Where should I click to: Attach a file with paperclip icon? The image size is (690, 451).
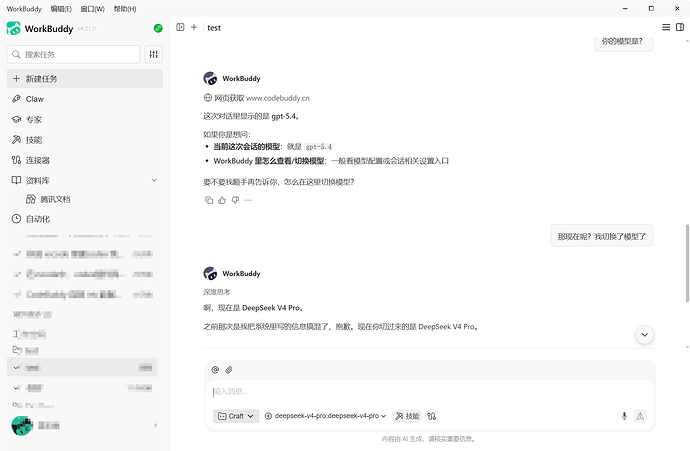coord(229,370)
